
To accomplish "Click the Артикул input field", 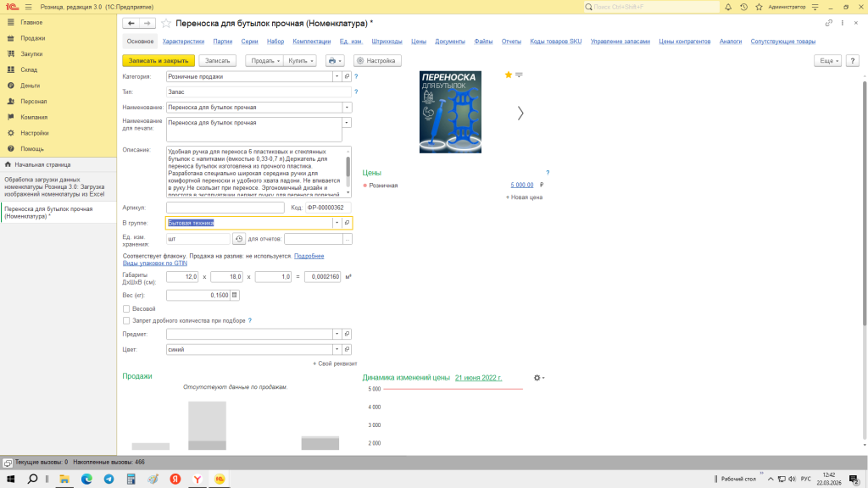I will [225, 208].
